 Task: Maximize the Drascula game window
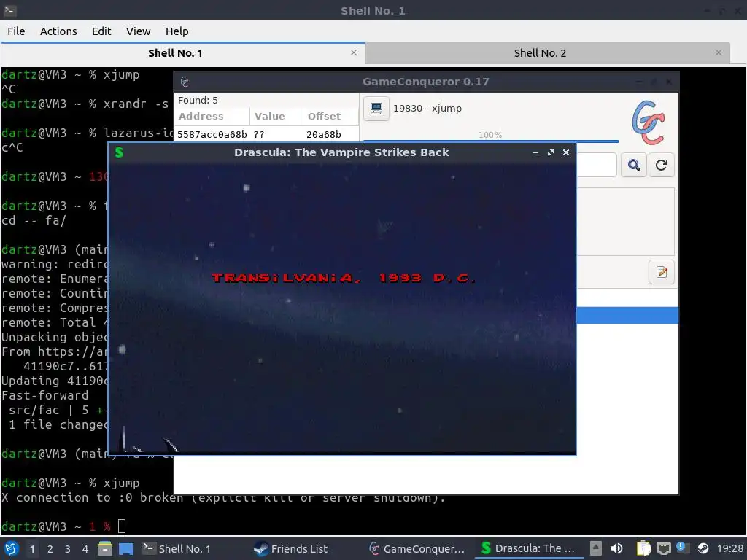point(551,152)
